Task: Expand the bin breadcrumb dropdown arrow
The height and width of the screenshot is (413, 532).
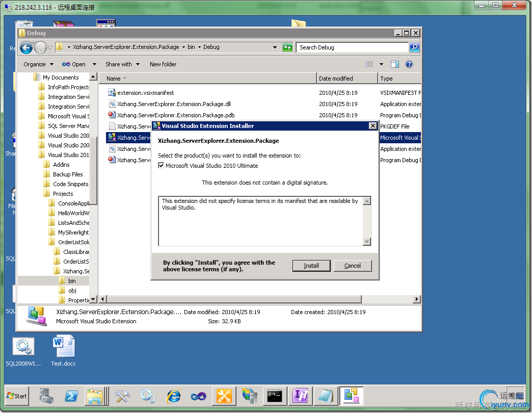Action: point(199,47)
